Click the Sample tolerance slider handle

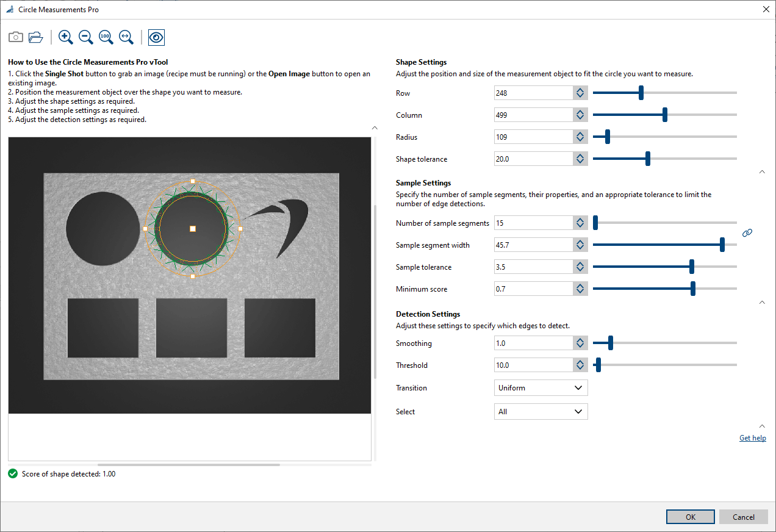[692, 267]
